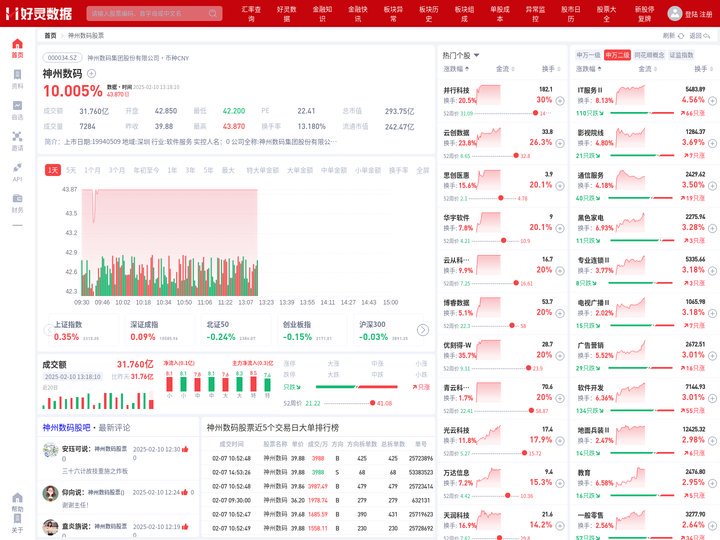Switch to the 证监指数 tab
This screenshot has height=540, width=720.
click(x=681, y=55)
